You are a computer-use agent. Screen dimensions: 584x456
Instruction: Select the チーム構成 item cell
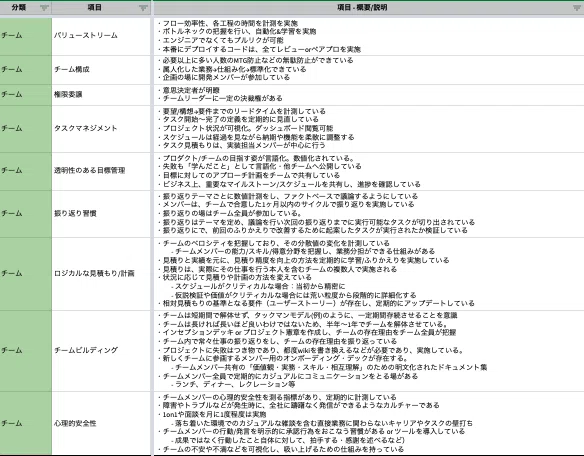click(x=101, y=70)
